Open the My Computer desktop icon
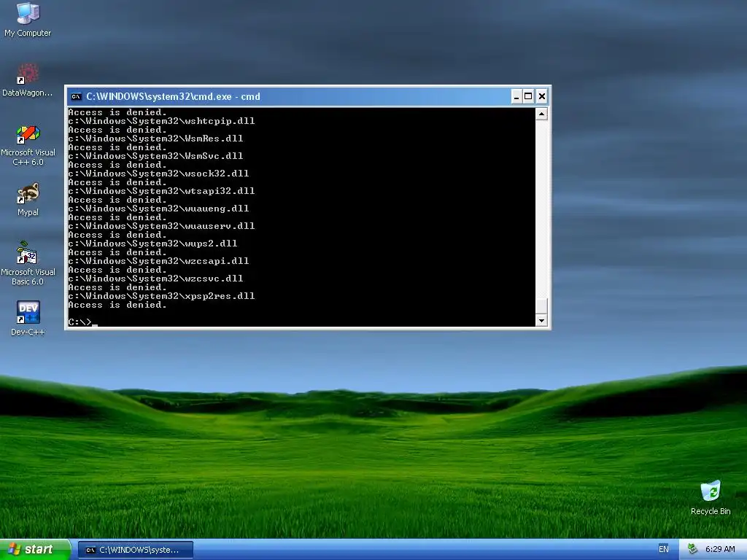 28,20
